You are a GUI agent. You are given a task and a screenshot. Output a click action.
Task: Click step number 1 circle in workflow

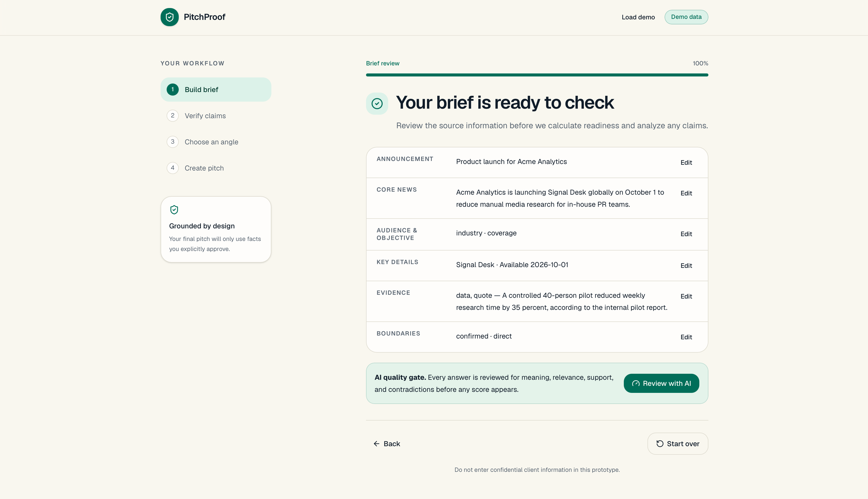pyautogui.click(x=172, y=90)
